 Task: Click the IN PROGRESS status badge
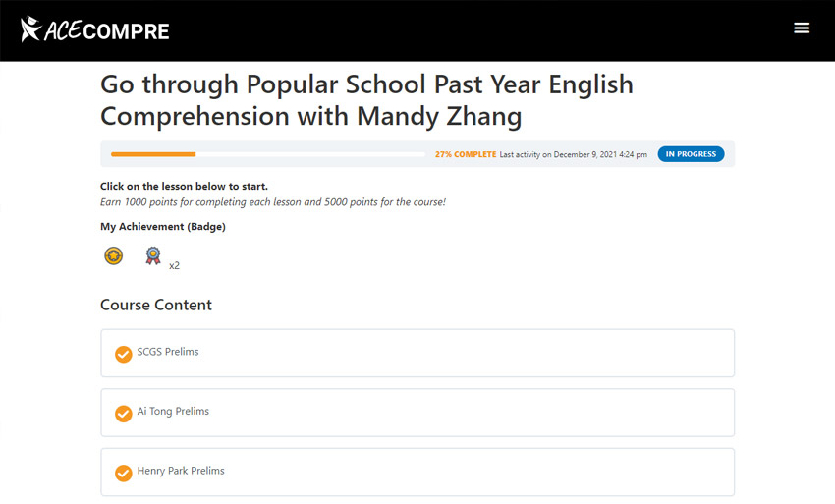tap(691, 154)
